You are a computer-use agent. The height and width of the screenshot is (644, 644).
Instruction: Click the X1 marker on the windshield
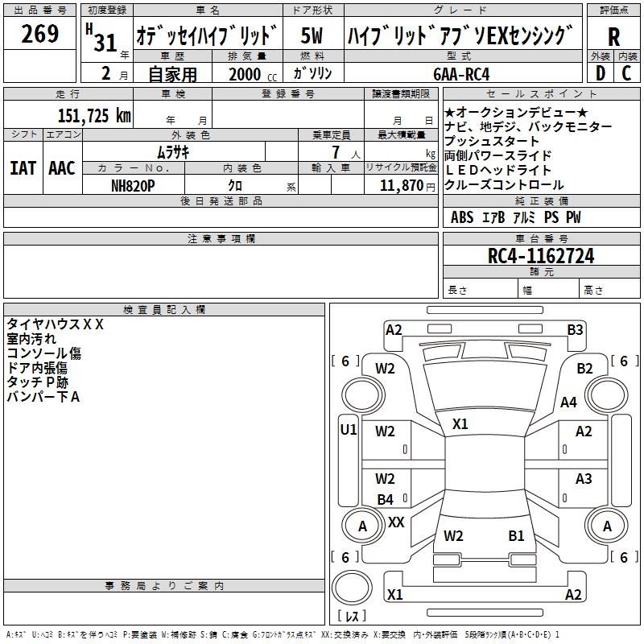coord(460,423)
